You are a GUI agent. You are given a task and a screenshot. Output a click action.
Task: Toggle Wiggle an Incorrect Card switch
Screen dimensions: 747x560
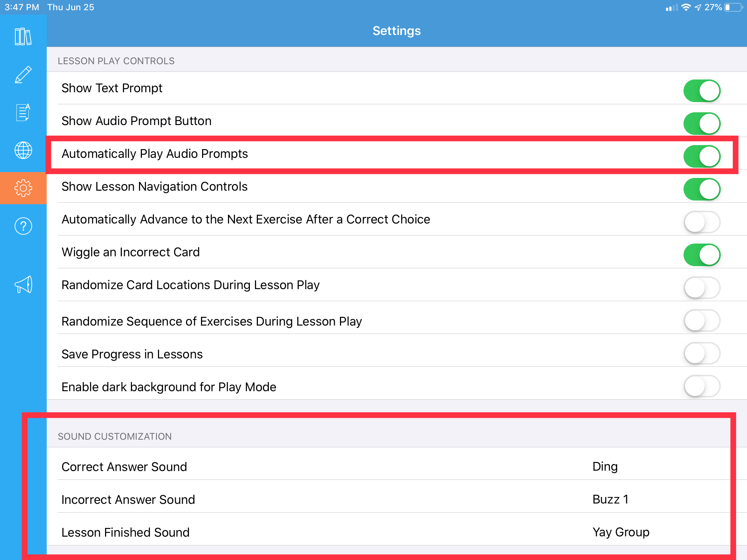click(702, 255)
